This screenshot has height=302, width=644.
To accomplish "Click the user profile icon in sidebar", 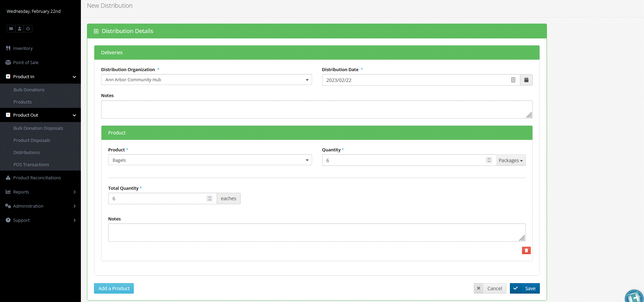I will coord(20,29).
